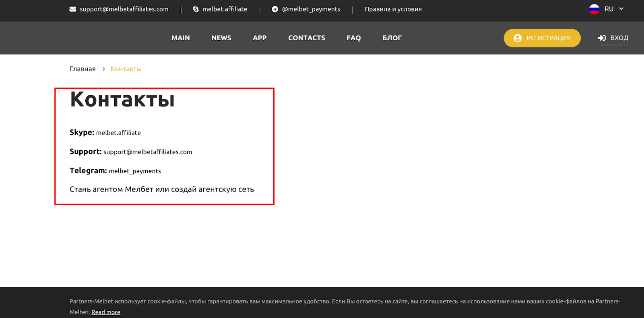644x318 pixels.
Task: Click the envelope icon beside support email
Action: [x=73, y=9]
